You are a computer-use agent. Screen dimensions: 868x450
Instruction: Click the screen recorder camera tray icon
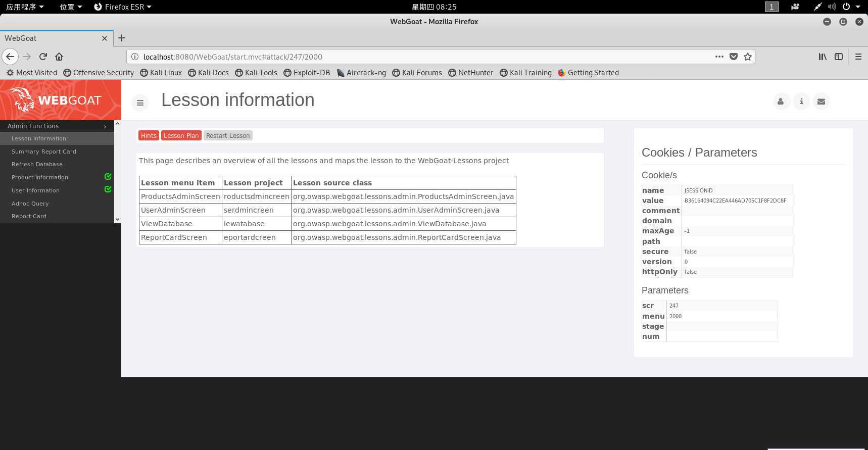click(x=795, y=7)
